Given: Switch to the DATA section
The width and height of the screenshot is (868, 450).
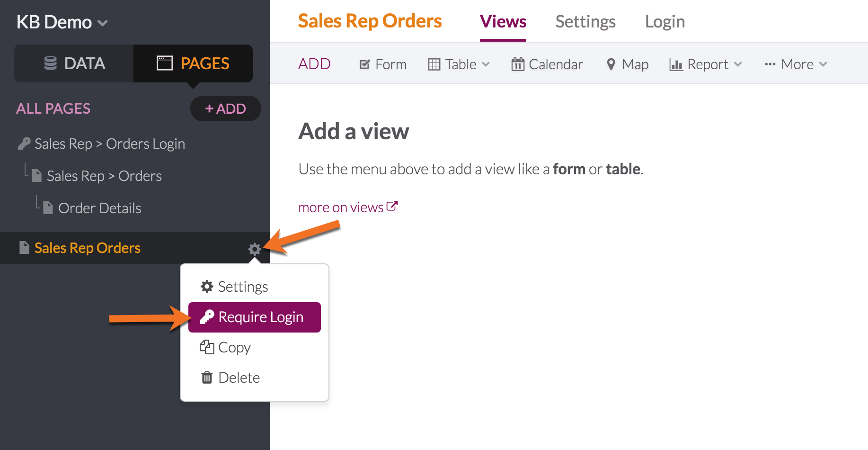Looking at the screenshot, I should pyautogui.click(x=74, y=63).
